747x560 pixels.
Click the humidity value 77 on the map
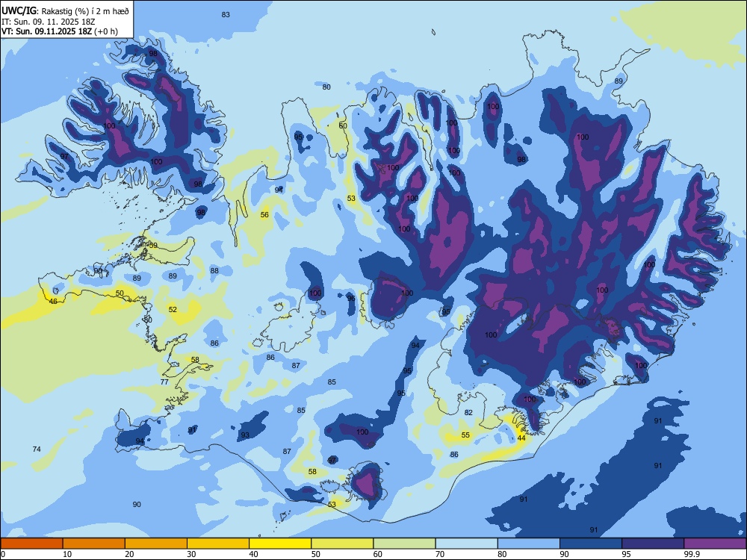tap(164, 382)
